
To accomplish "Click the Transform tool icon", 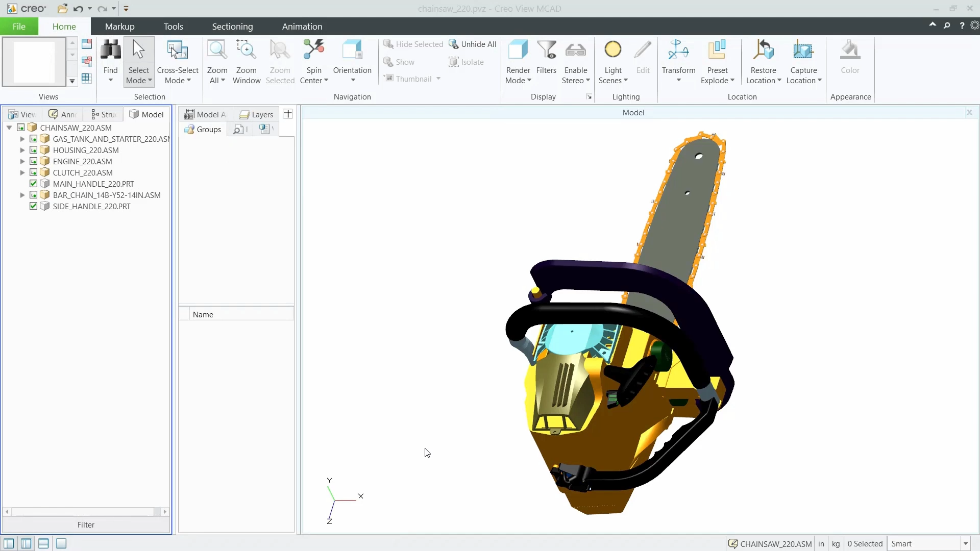I will coord(678,50).
